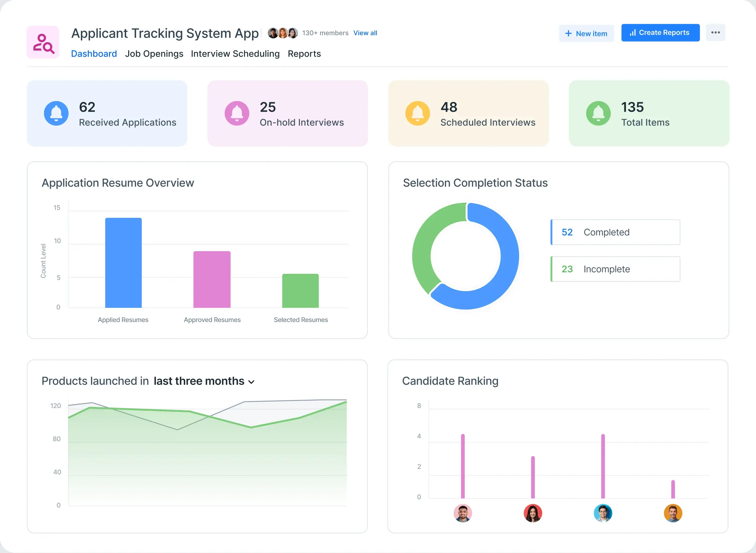Click the yellow Scheduled Interviews bell icon
The width and height of the screenshot is (756, 553).
417,114
